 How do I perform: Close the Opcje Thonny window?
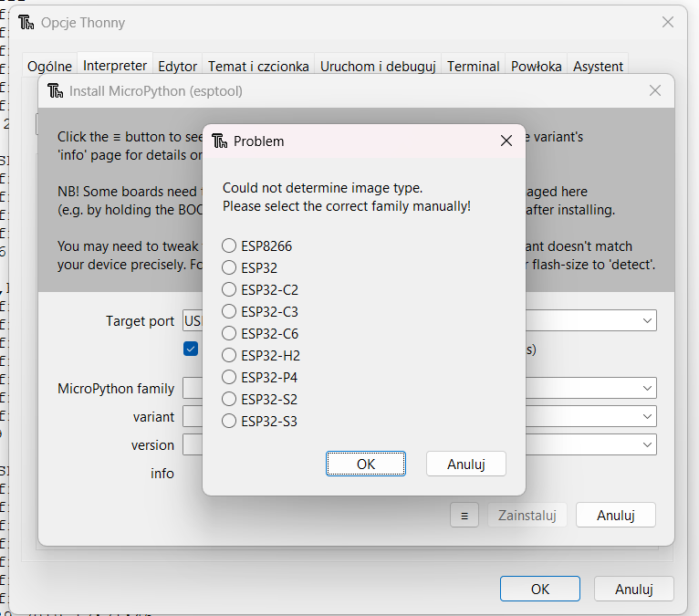(668, 22)
